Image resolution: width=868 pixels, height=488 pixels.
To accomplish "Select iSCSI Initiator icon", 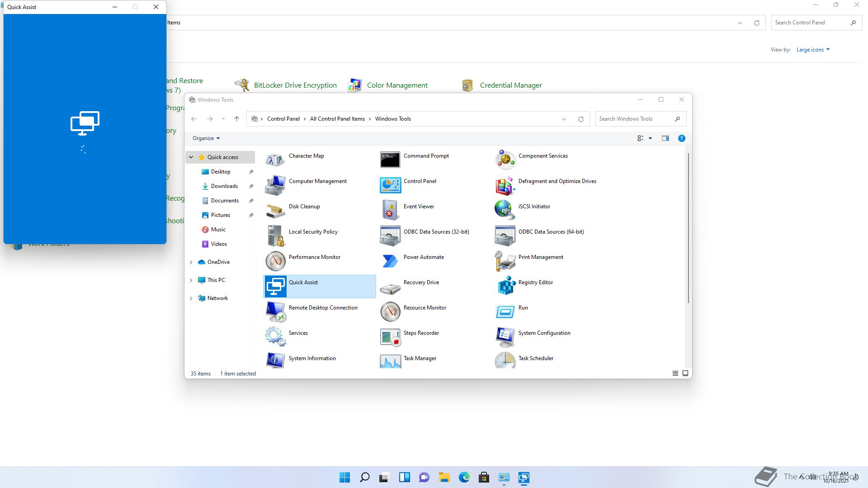I will [505, 210].
